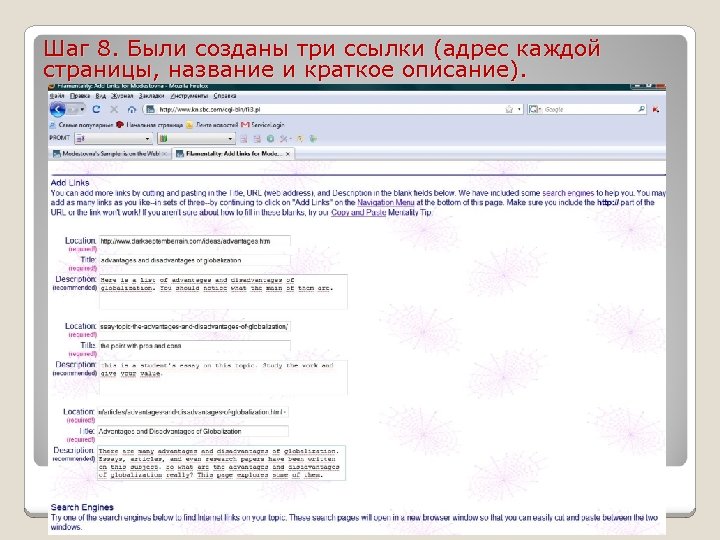Open the search engine selector dropdown
The width and height of the screenshot is (720, 540).
click(535, 109)
